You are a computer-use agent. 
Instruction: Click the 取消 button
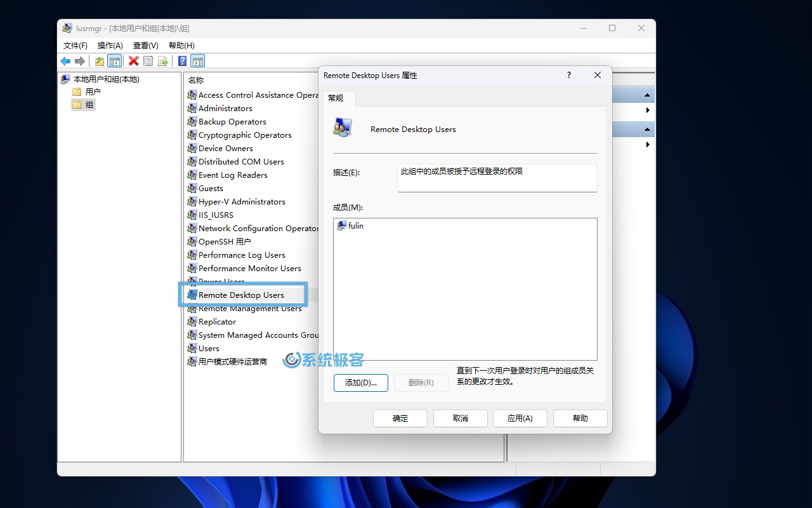tap(461, 418)
